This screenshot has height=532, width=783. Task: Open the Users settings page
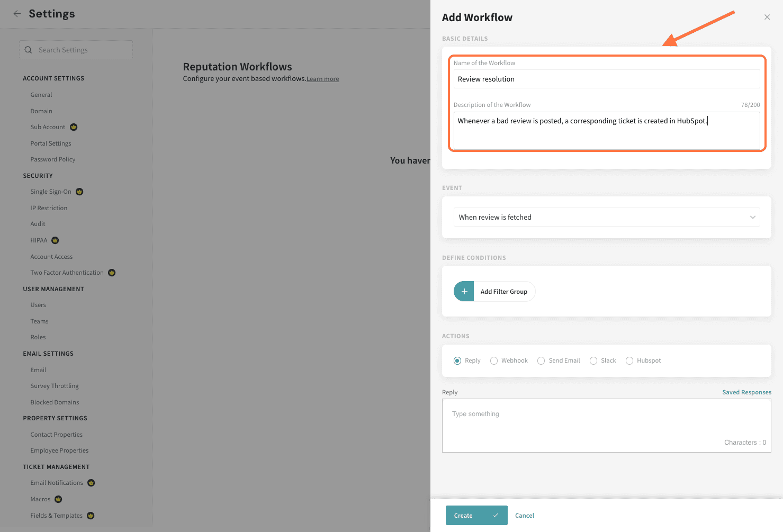(38, 305)
